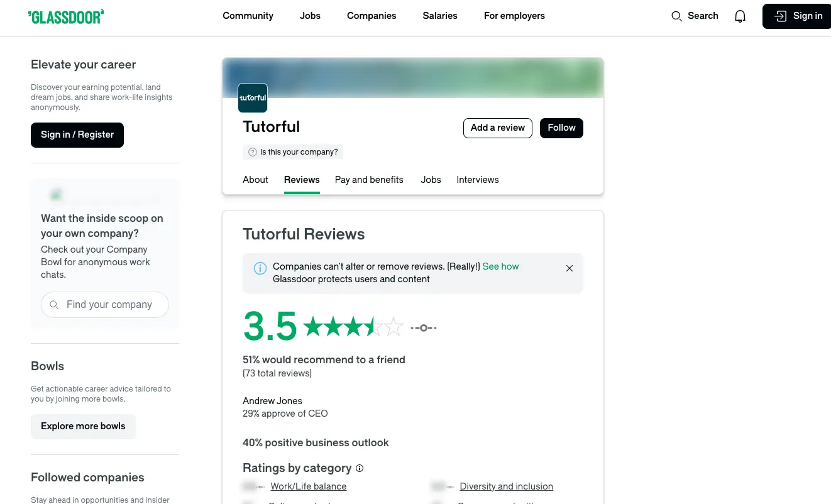Click '(73 total reviews)' text
Screen dimensions: 831x504
pyautogui.click(x=277, y=373)
